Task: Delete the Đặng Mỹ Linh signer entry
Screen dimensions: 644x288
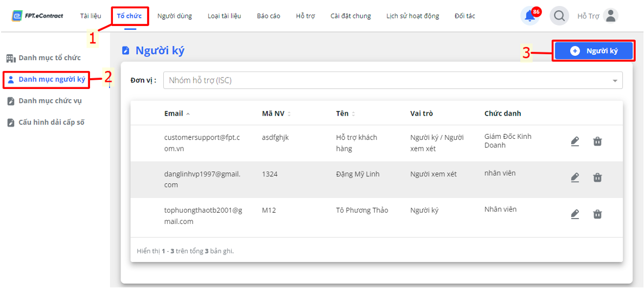Action: tap(597, 177)
